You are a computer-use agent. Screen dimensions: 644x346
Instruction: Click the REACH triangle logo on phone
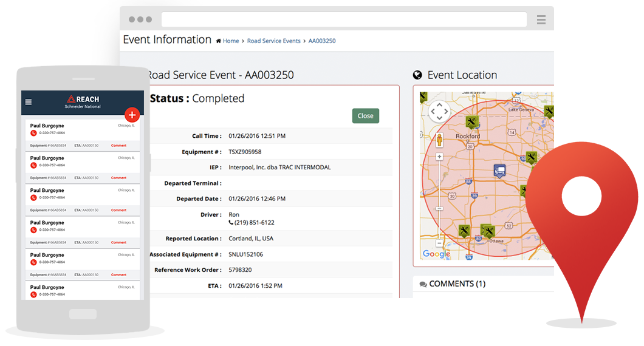[71, 99]
